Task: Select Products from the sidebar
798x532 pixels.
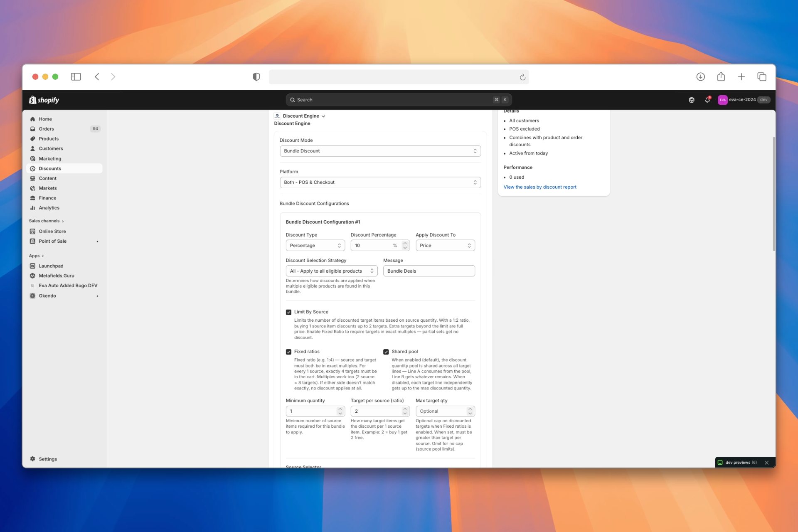Action: coord(49,138)
